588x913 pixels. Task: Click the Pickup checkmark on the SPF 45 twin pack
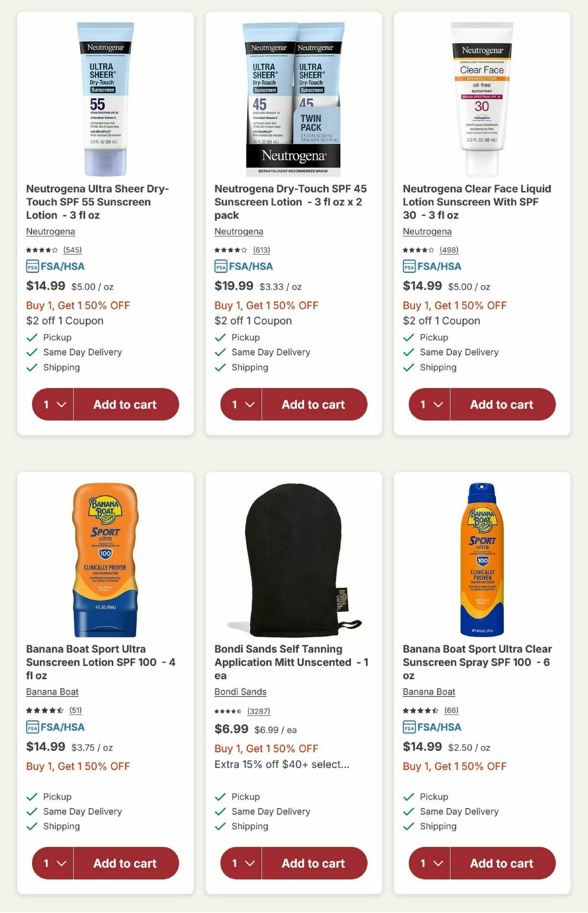[220, 337]
